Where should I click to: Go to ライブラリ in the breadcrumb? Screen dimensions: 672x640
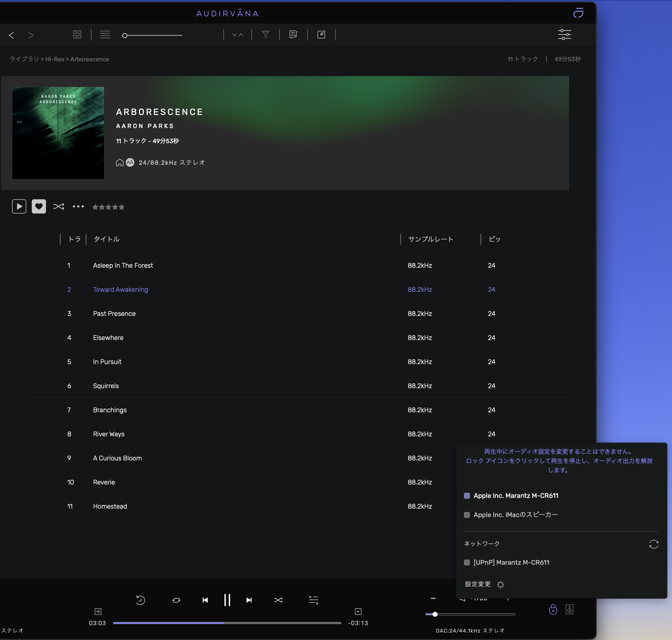[x=24, y=59]
